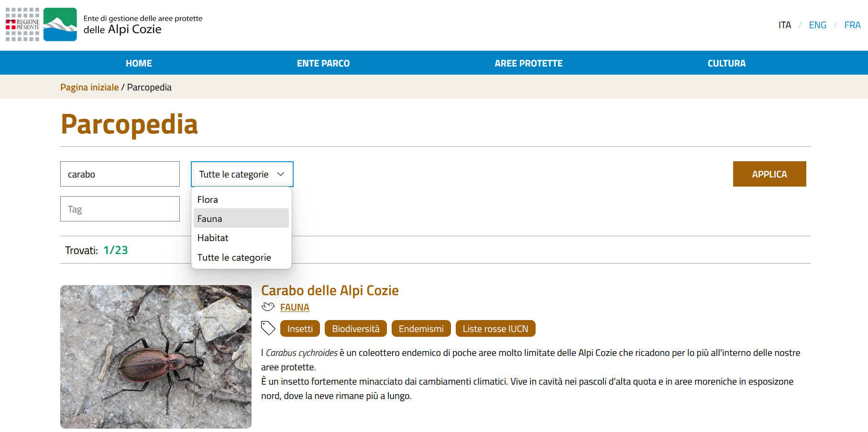Open the ENTE PARCO menu
Image resolution: width=868 pixels, height=432 pixels.
click(x=323, y=63)
